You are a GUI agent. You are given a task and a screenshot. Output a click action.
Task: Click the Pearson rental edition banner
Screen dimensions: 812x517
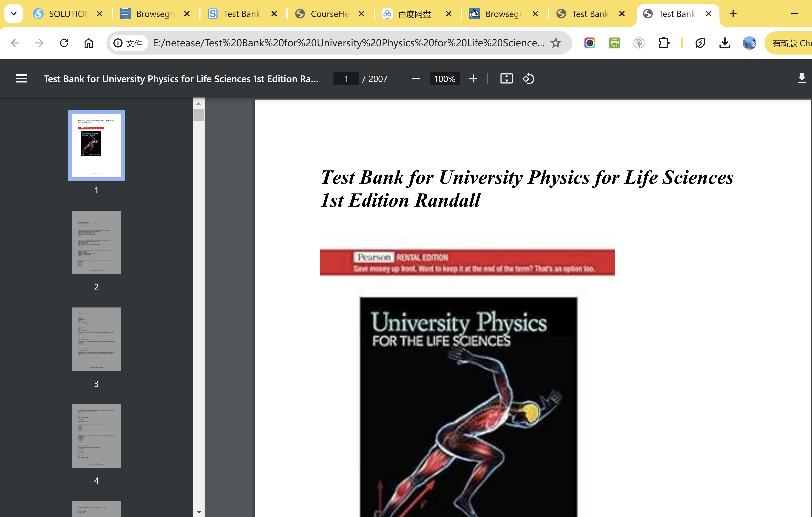pyautogui.click(x=467, y=262)
